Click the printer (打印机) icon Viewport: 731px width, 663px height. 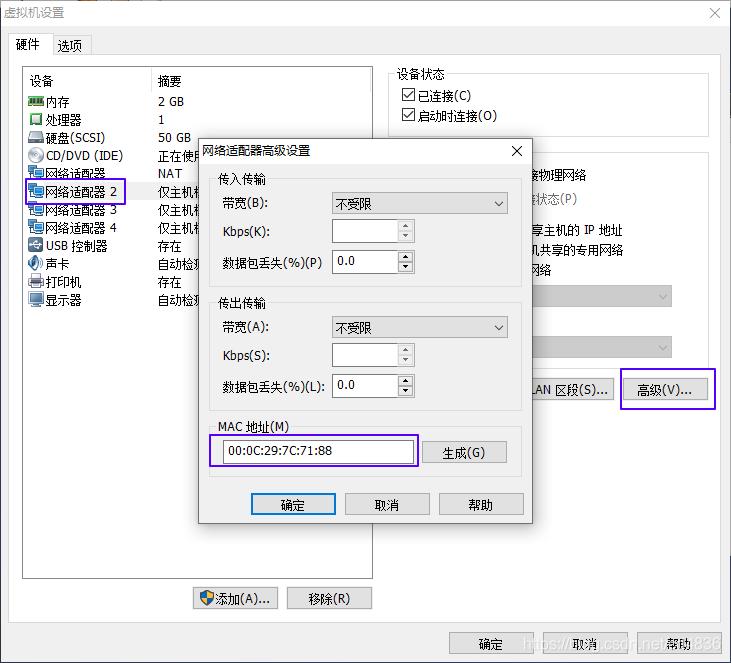pyautogui.click(x=35, y=281)
